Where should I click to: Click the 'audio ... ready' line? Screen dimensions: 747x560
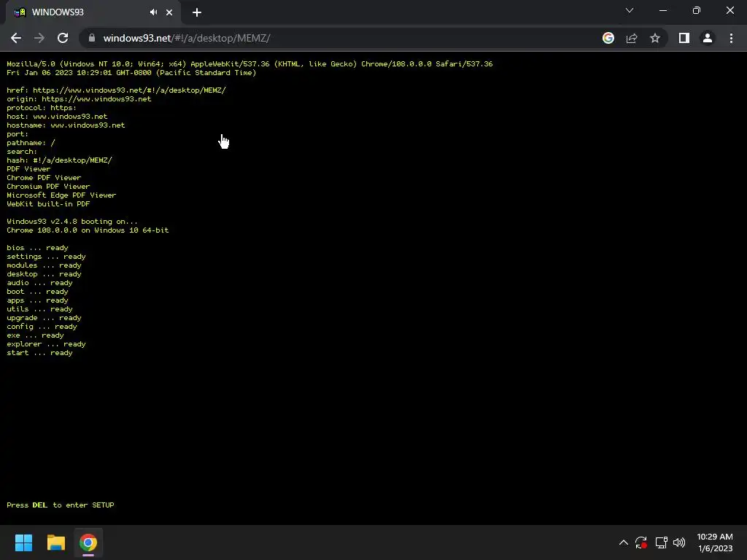tap(39, 283)
